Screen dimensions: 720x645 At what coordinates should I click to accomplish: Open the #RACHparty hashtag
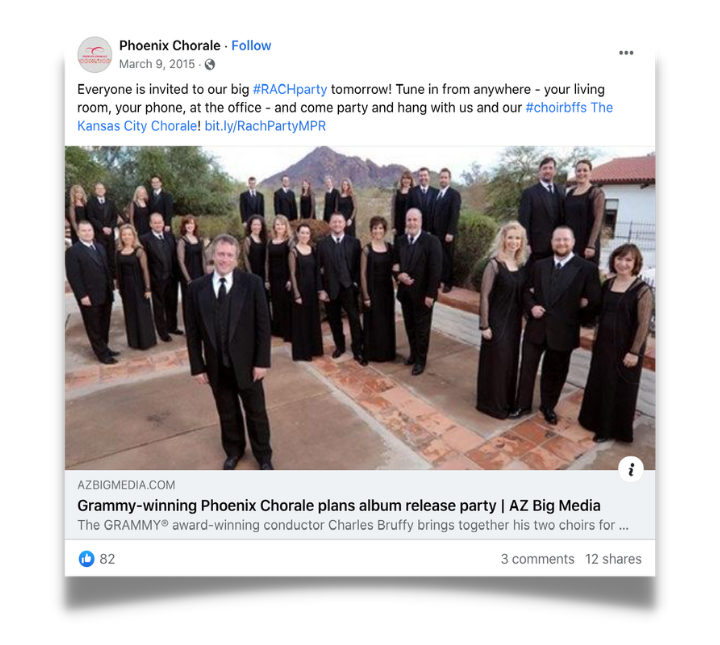coord(290,89)
